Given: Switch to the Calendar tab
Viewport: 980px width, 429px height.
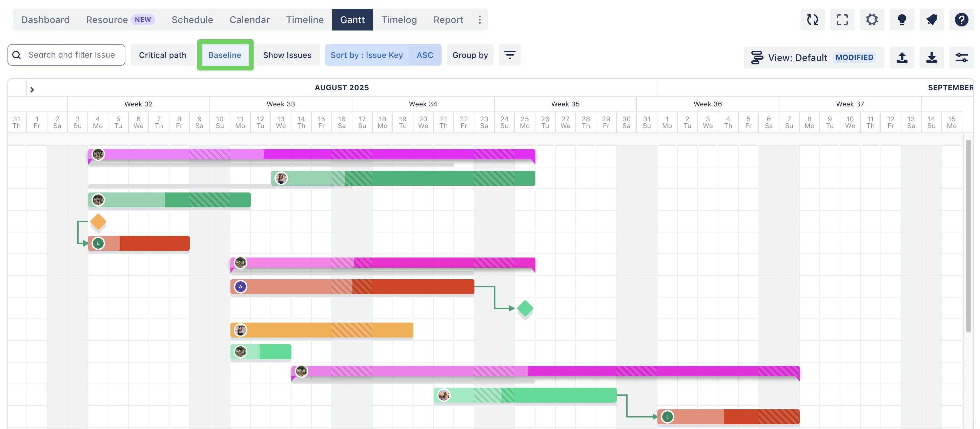Looking at the screenshot, I should tap(249, 20).
